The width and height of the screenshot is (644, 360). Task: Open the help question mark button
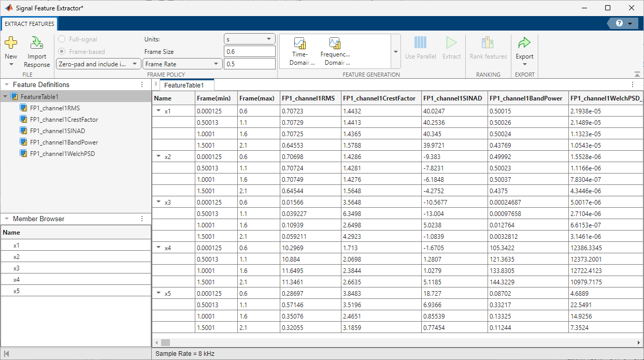click(619, 24)
